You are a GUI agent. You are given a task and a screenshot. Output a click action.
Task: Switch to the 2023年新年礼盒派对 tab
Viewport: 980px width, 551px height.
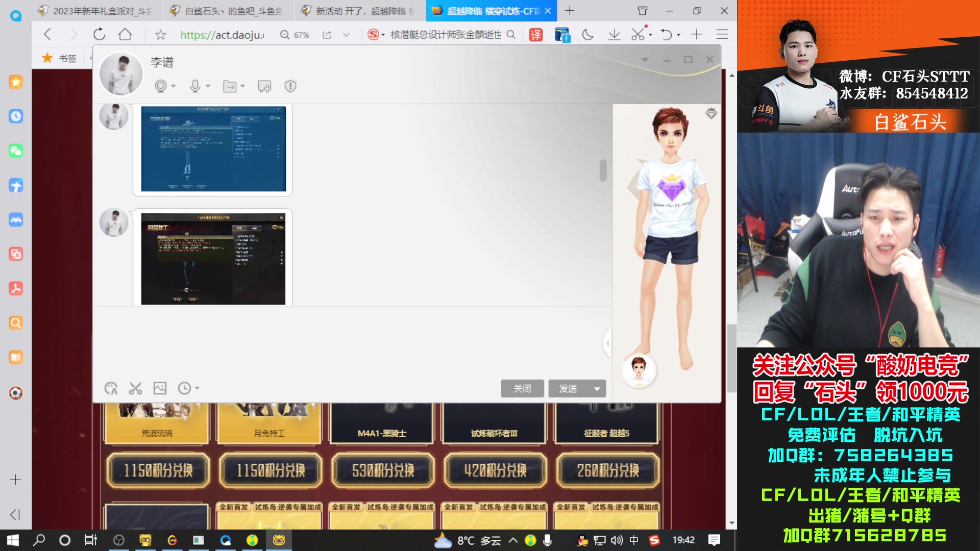coord(97,11)
